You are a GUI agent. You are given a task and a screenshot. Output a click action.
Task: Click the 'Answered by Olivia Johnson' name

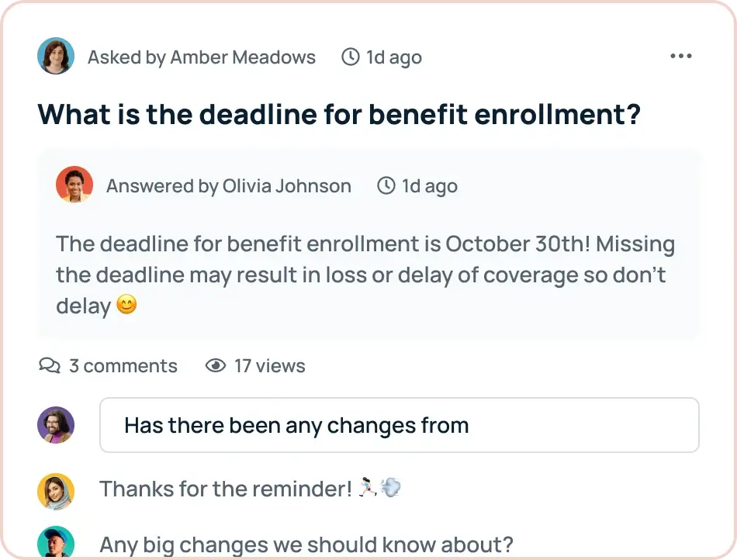coord(228,186)
